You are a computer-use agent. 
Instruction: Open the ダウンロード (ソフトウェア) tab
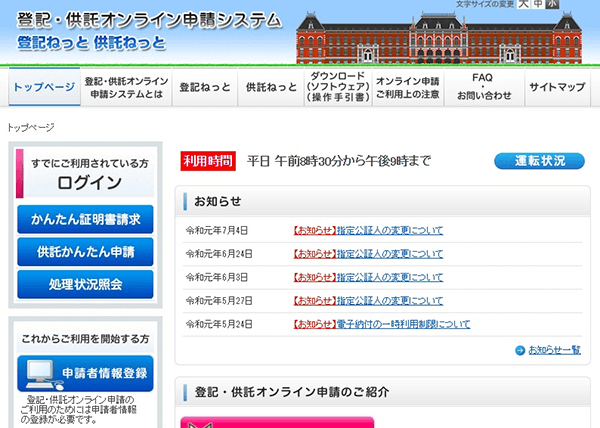(336, 87)
